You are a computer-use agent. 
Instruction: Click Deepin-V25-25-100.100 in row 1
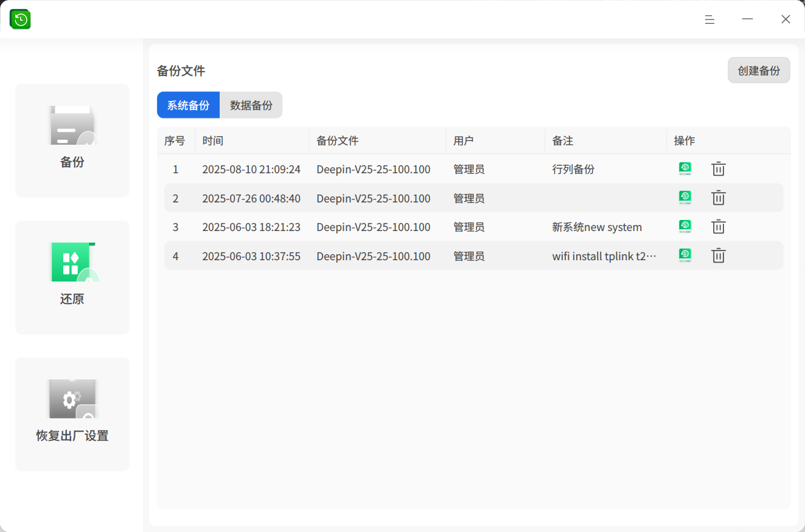[x=374, y=170]
